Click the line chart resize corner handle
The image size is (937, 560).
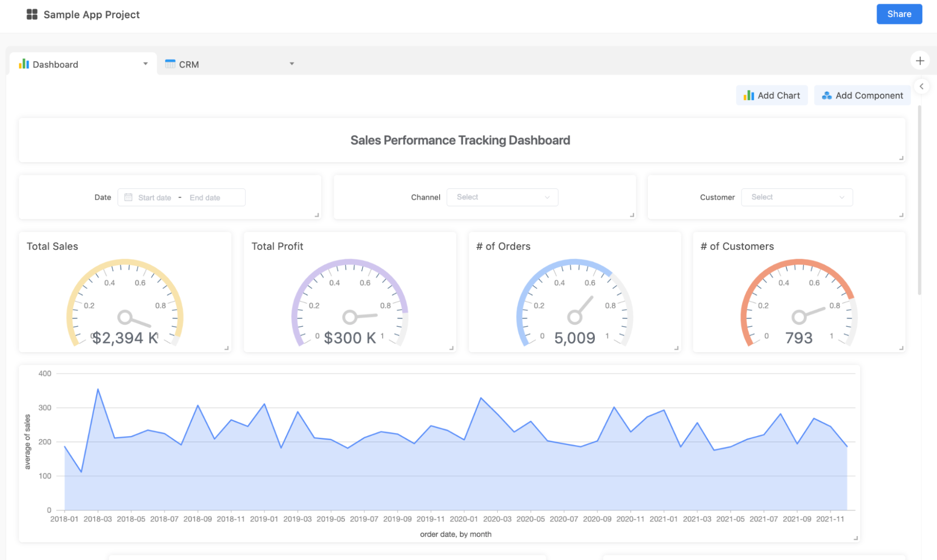[855, 538]
